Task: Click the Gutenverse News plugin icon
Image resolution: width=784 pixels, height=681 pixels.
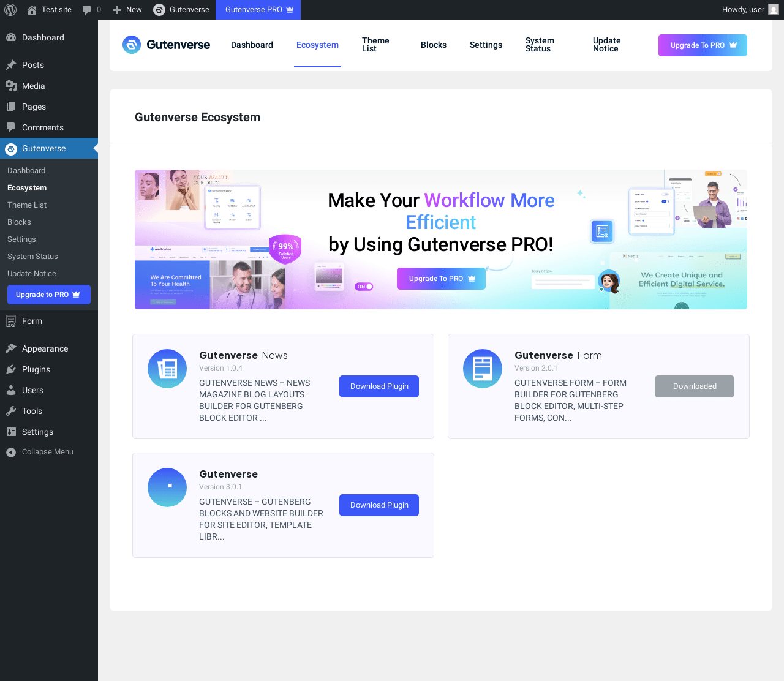Action: (x=167, y=369)
